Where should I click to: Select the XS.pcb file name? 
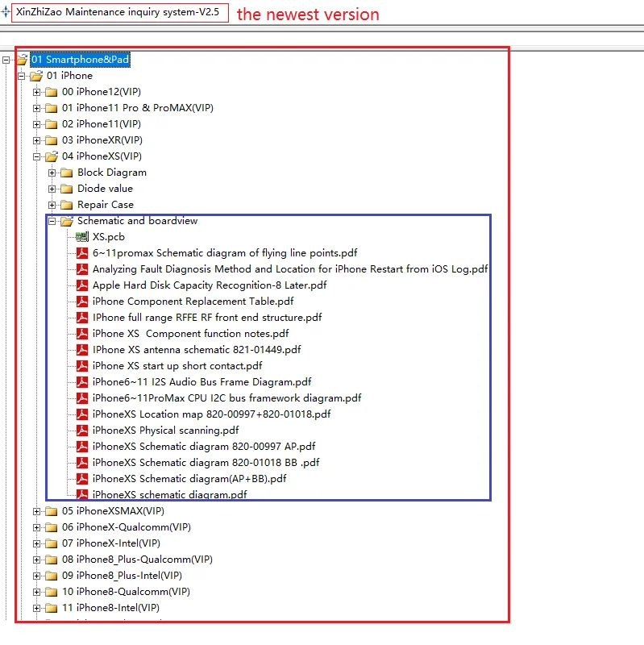click(x=109, y=237)
